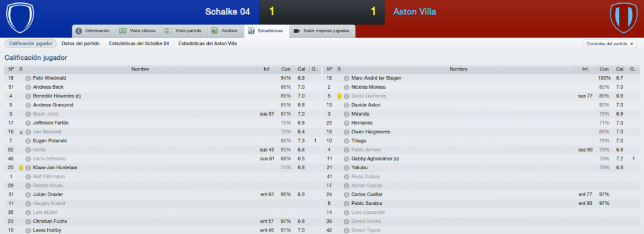
Task: View Estadísticas del Aston Villa
Action: [208, 43]
